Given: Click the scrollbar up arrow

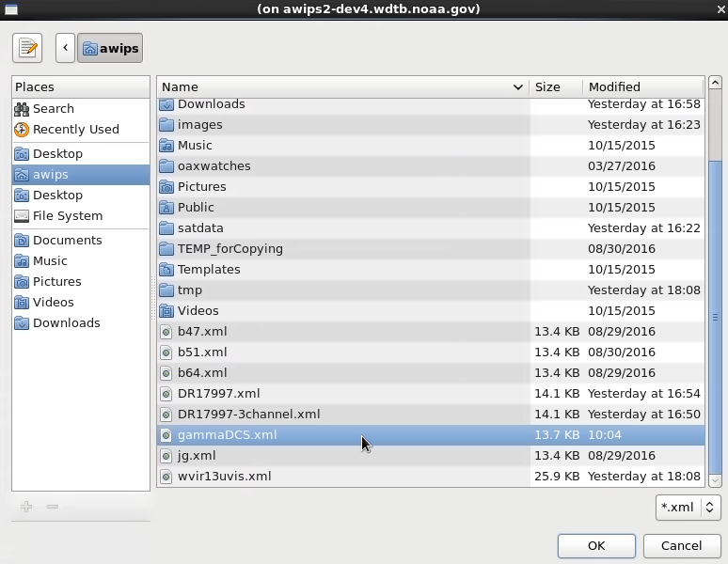Looking at the screenshot, I should (715, 83).
